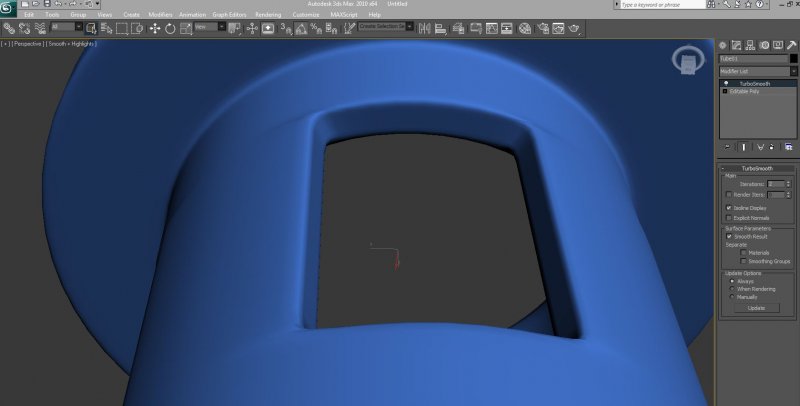The image size is (800, 406).
Task: Click Make Unique button
Action: (x=760, y=147)
